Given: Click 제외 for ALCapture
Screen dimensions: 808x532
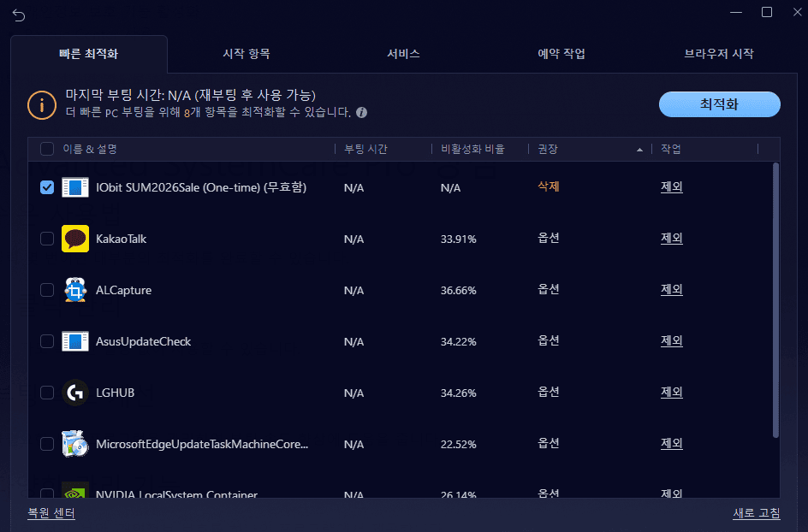Looking at the screenshot, I should pos(671,289).
